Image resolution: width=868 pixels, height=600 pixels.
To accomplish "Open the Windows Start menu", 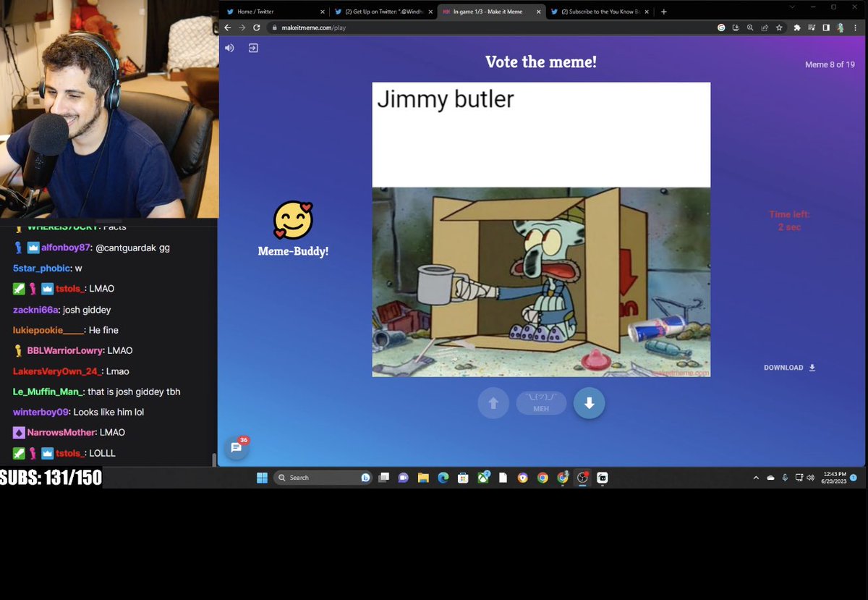I will [262, 478].
